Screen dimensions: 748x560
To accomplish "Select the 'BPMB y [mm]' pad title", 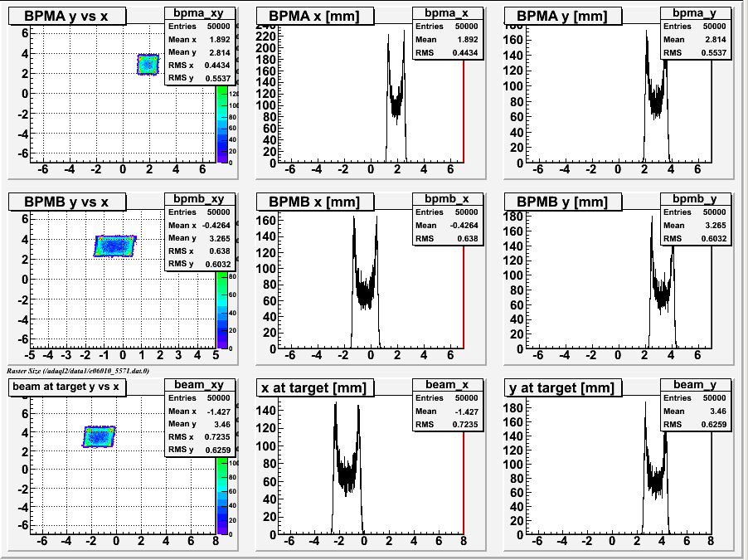I will 563,202.
